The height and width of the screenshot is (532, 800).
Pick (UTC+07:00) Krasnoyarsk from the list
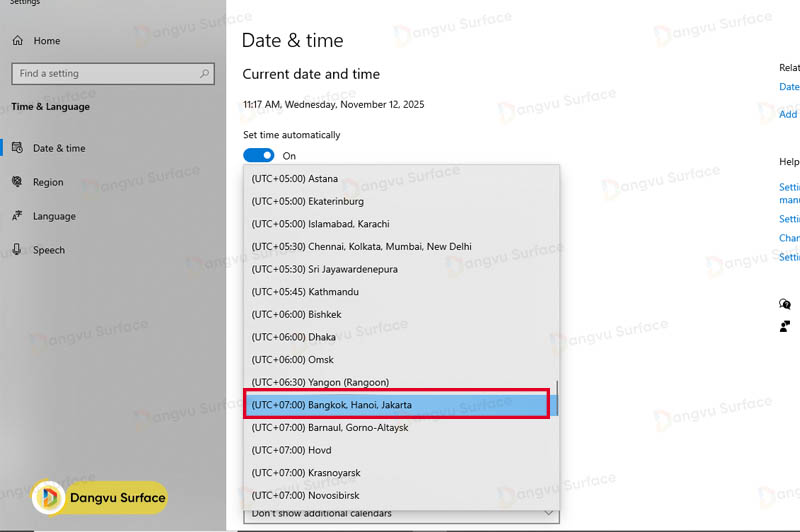pos(306,473)
